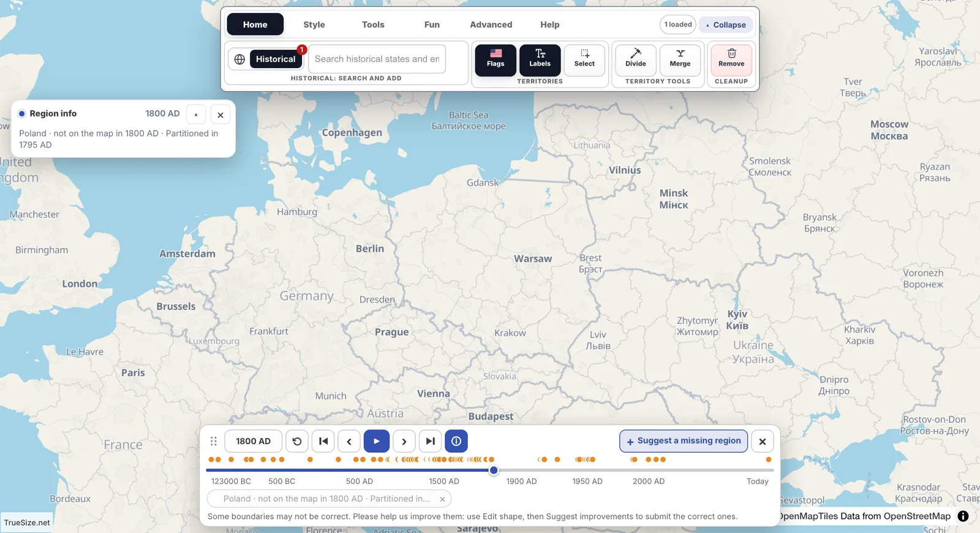Step forward to the next date
Image resolution: width=980 pixels, height=533 pixels.
tap(404, 441)
